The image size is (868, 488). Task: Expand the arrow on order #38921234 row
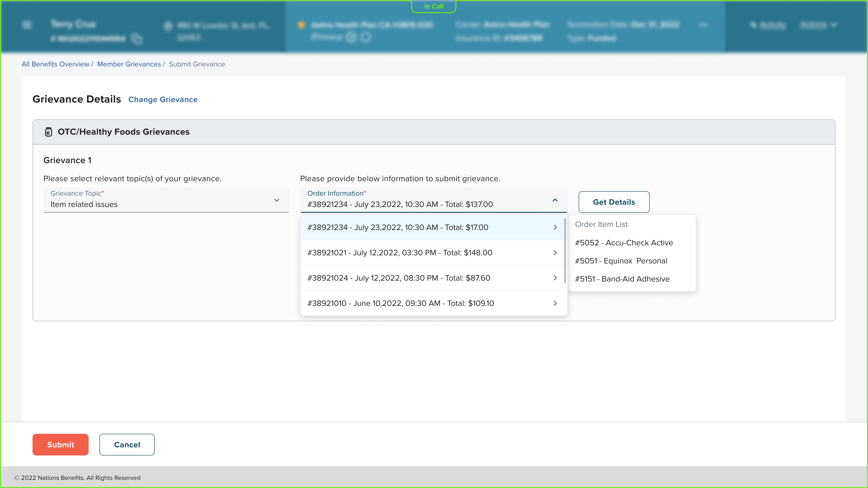[555, 227]
